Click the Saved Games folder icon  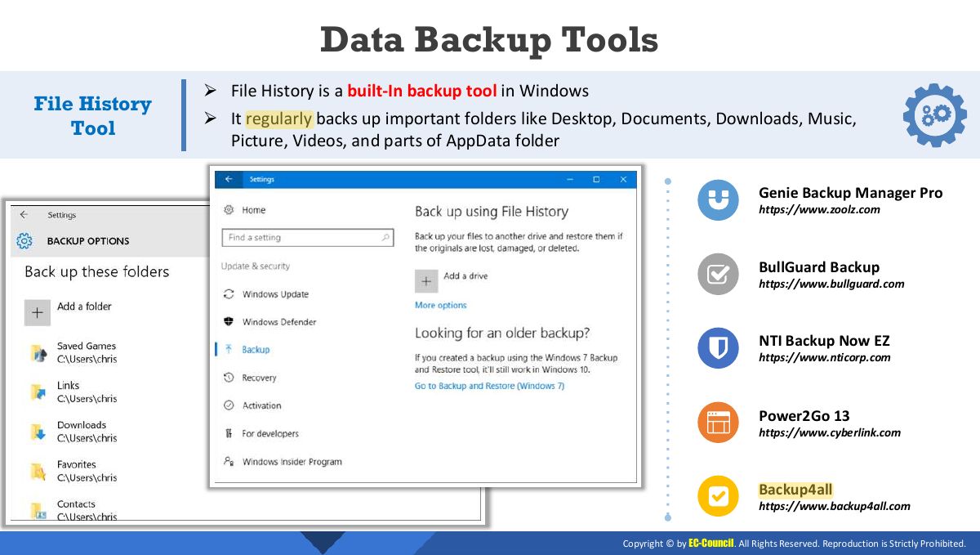(38, 353)
